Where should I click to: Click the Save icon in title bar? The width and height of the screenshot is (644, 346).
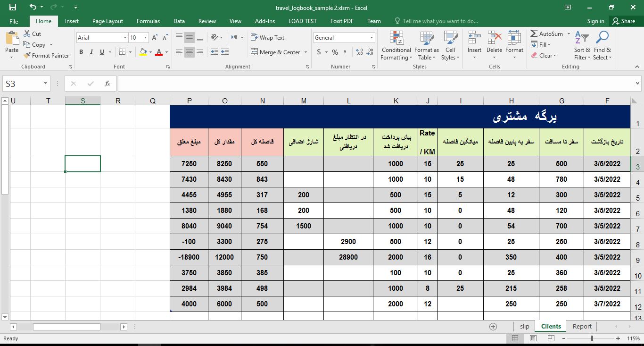[x=13, y=7]
